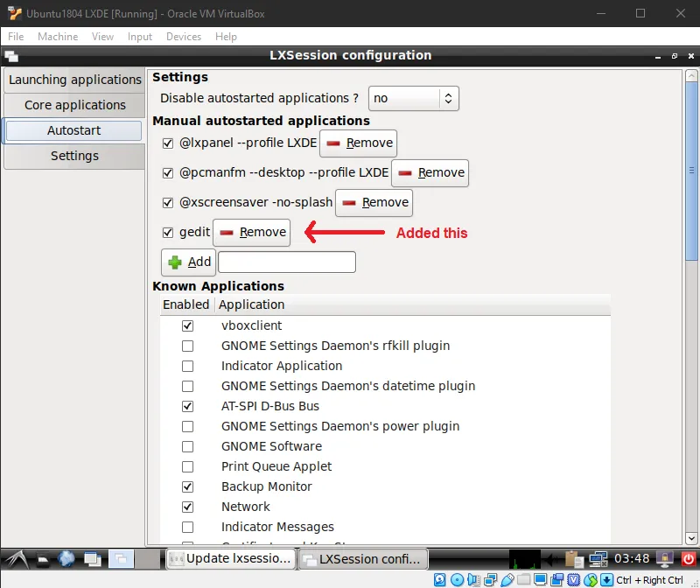Click the volume speaker tray icon
The height and width of the screenshot is (588, 700).
(x=553, y=559)
